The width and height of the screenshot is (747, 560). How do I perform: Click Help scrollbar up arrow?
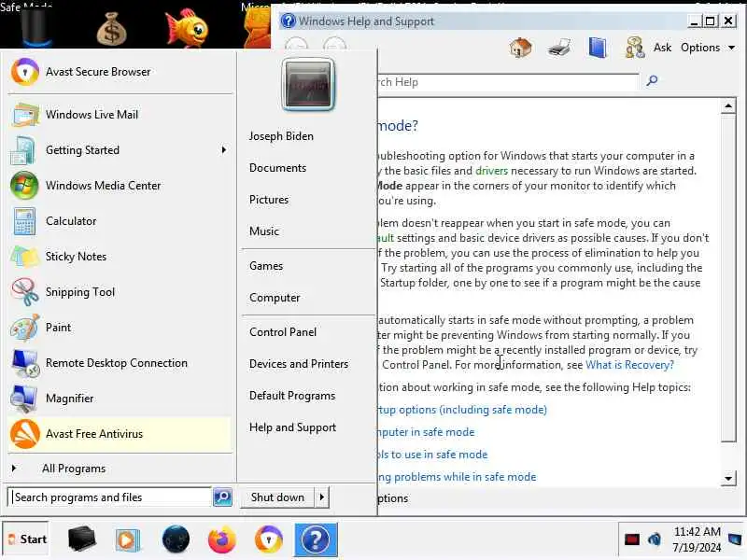(728, 106)
